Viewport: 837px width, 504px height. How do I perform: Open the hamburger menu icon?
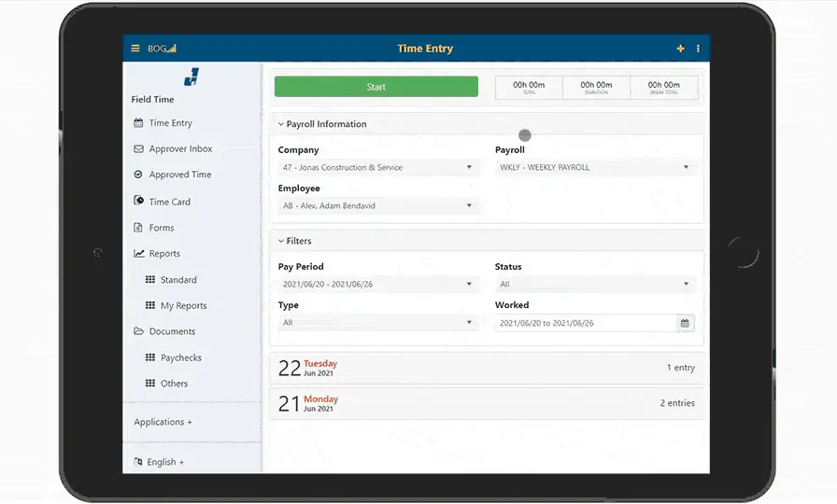point(135,49)
